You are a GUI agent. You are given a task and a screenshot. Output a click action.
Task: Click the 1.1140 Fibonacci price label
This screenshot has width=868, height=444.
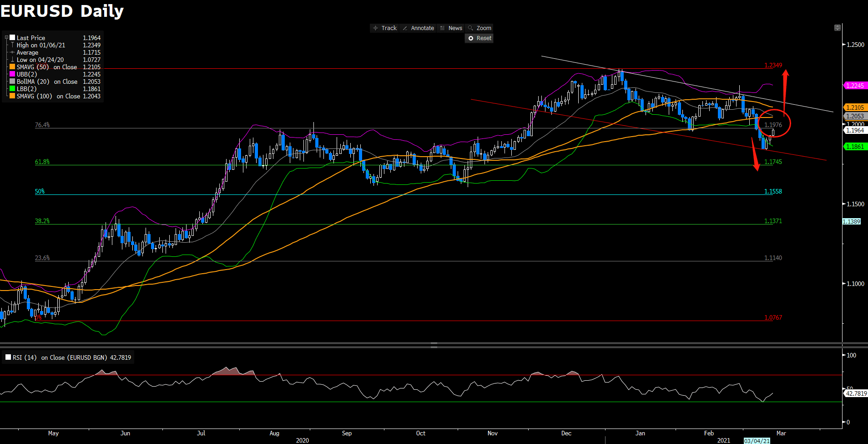point(773,258)
